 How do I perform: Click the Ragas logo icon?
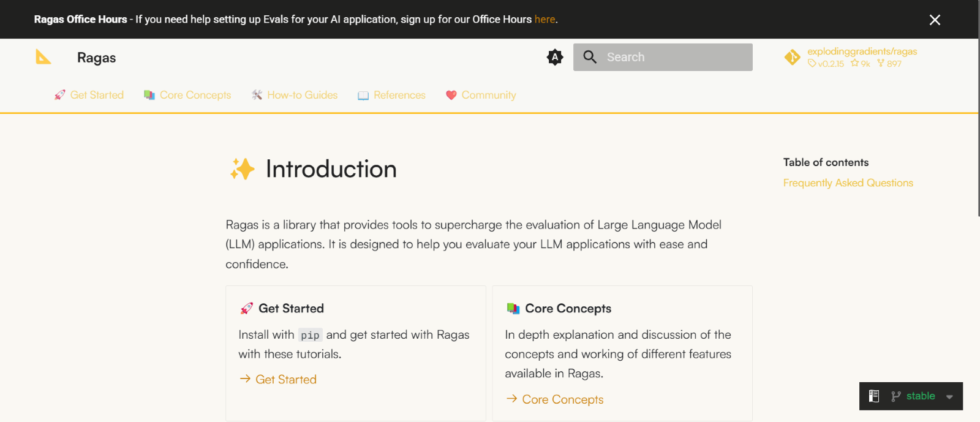(43, 57)
